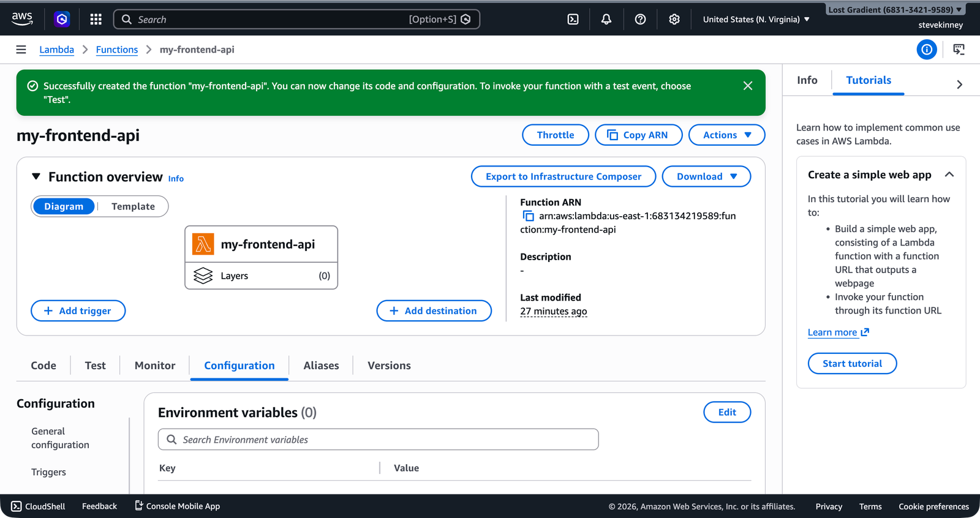Click the Copy ARN button
980x518 pixels.
point(638,135)
